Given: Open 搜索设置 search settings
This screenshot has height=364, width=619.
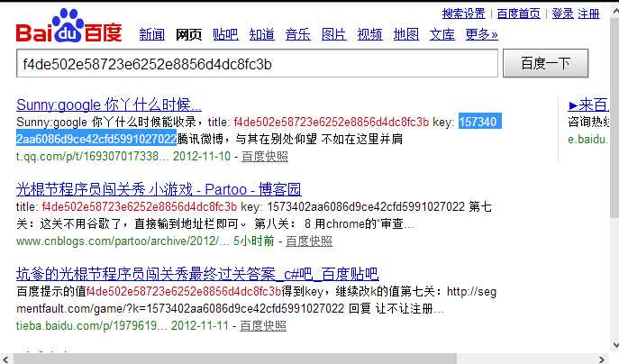Looking at the screenshot, I should point(464,14).
